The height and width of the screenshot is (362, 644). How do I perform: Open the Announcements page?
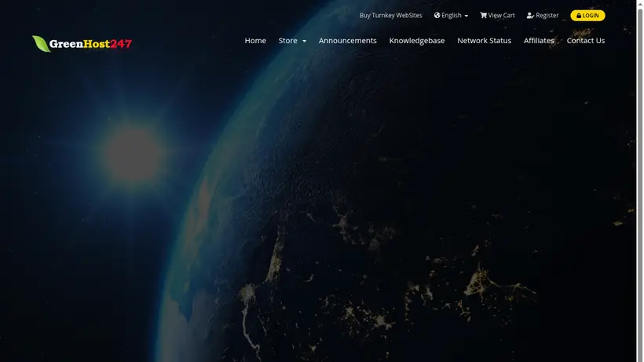coord(347,41)
